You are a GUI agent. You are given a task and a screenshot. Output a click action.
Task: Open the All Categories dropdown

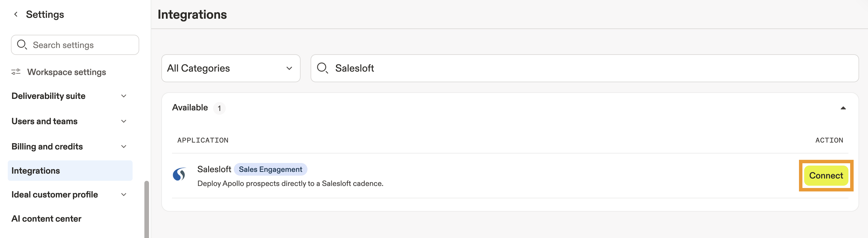click(230, 68)
